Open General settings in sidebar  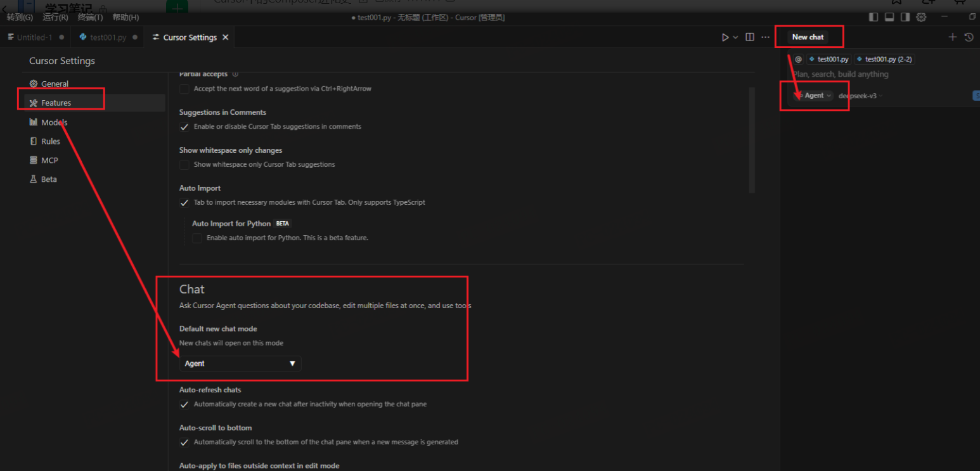pos(95,84)
